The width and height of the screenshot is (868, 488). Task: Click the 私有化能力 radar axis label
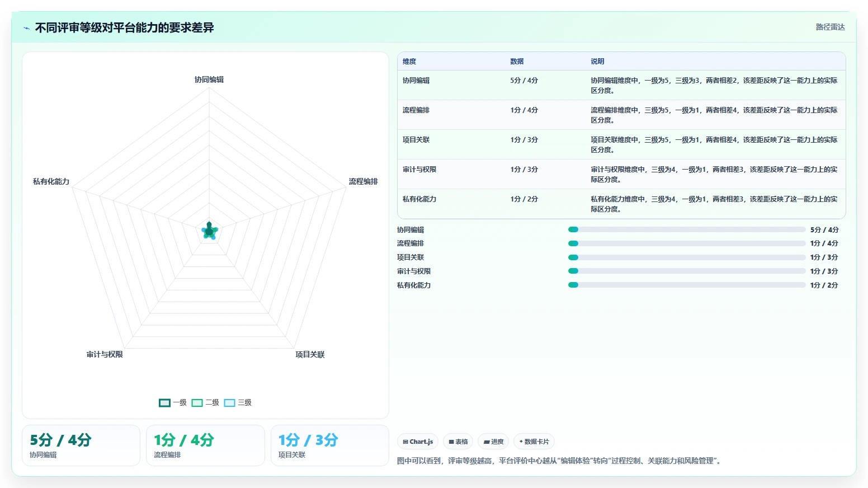(51, 181)
